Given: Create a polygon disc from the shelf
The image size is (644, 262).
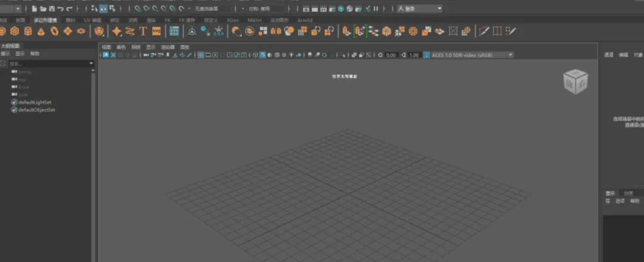Looking at the screenshot, I should coord(81,31).
